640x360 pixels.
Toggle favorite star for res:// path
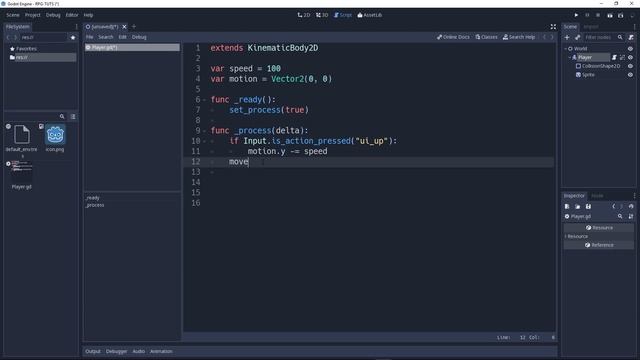(73, 38)
